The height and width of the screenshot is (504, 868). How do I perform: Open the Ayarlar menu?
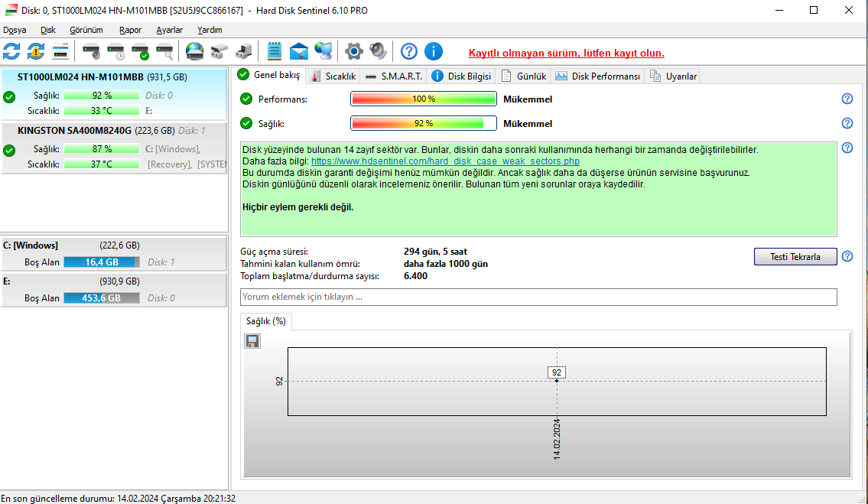point(169,30)
